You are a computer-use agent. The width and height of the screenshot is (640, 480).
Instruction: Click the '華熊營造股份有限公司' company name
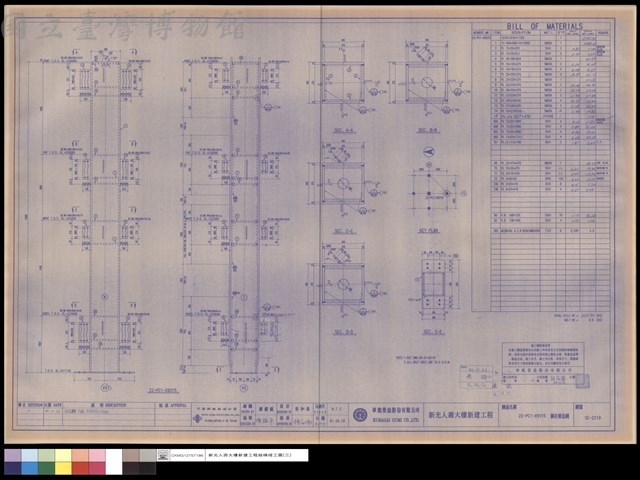coord(396,409)
